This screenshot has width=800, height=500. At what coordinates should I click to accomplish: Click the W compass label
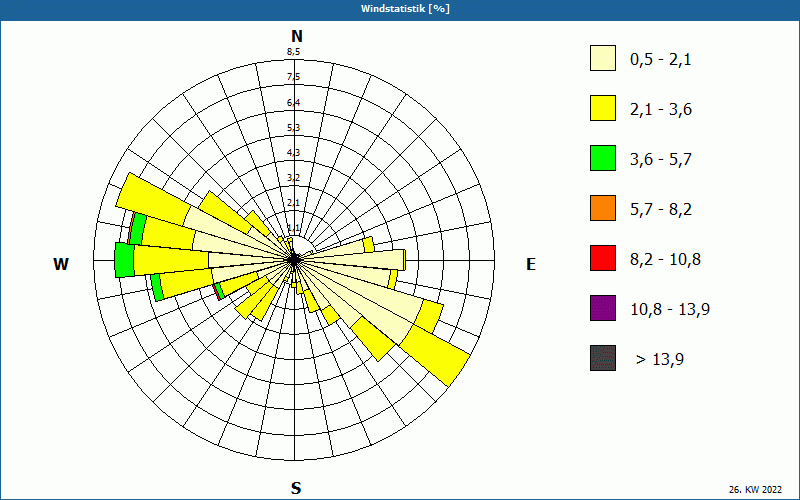[61, 264]
